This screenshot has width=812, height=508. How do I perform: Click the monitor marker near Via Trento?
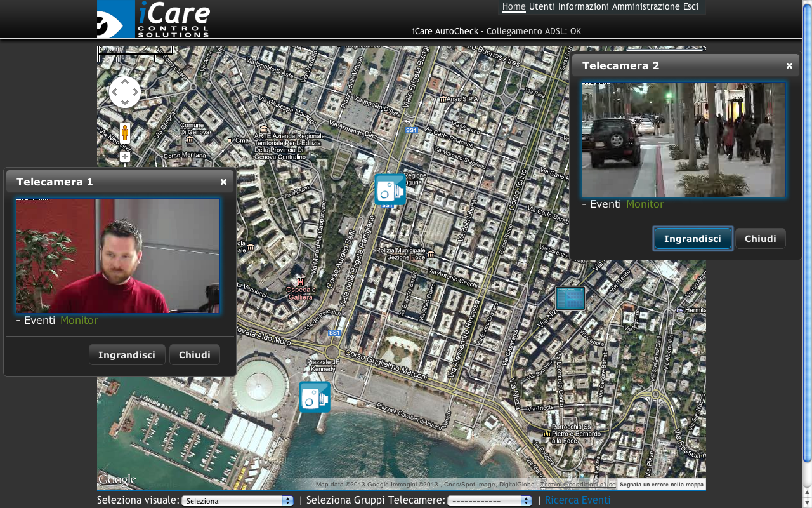(x=570, y=298)
